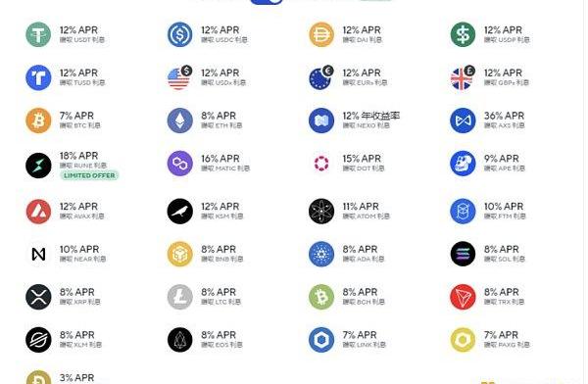Screen dimensions: 588x384
Task: Open the Ethereum ETH icon
Action: 180,120
